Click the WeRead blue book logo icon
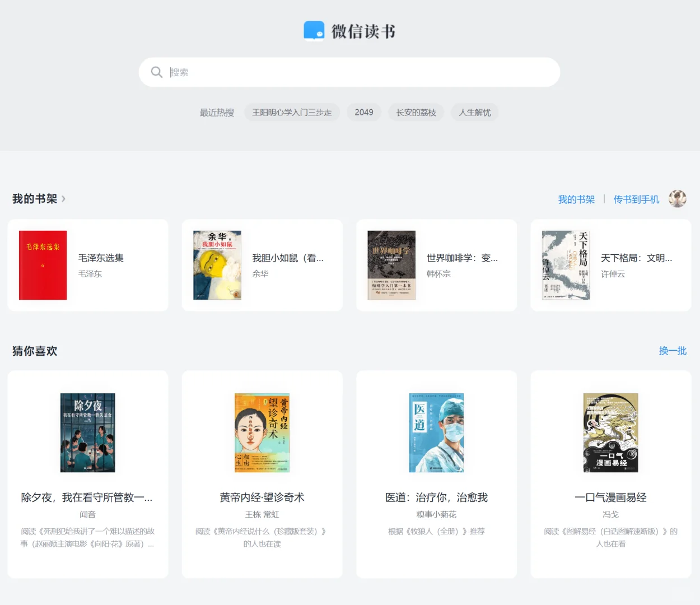This screenshot has width=700, height=605. click(x=314, y=31)
